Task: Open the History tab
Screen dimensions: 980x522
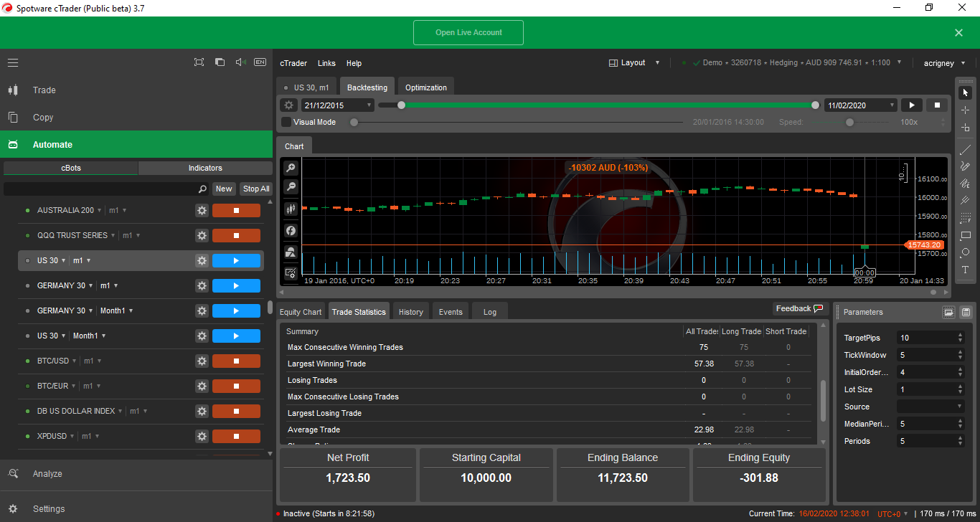Action: pyautogui.click(x=411, y=312)
